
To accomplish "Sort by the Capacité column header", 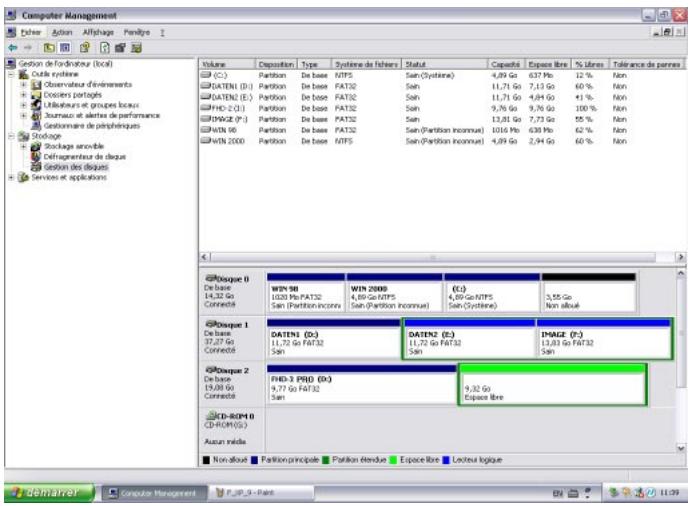I will click(506, 64).
